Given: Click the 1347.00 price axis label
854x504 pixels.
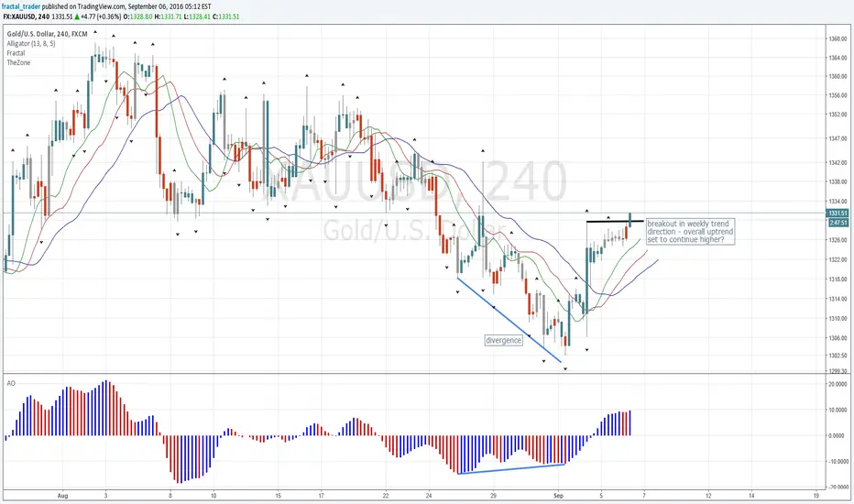Looking at the screenshot, I should (x=838, y=139).
